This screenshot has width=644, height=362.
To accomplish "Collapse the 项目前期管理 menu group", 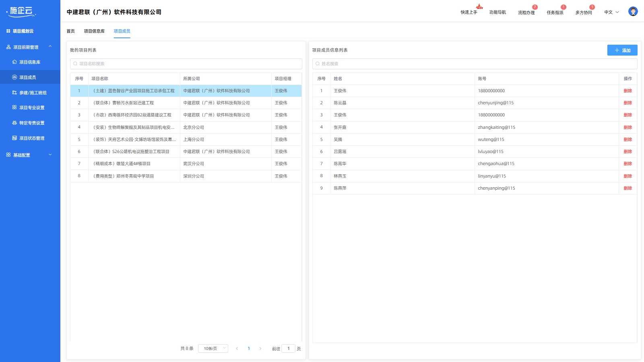I will [x=50, y=47].
